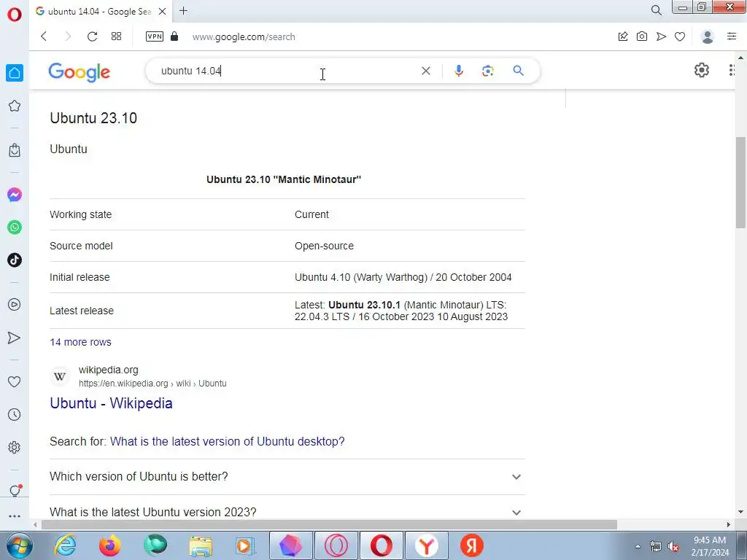Click the address bar URL
Image resolution: width=747 pixels, height=560 pixels.
(x=244, y=37)
